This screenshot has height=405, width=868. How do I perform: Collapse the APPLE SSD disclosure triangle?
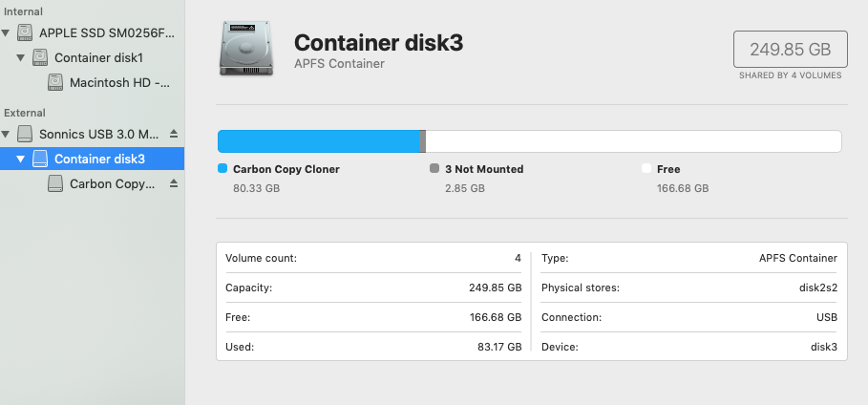(7, 33)
